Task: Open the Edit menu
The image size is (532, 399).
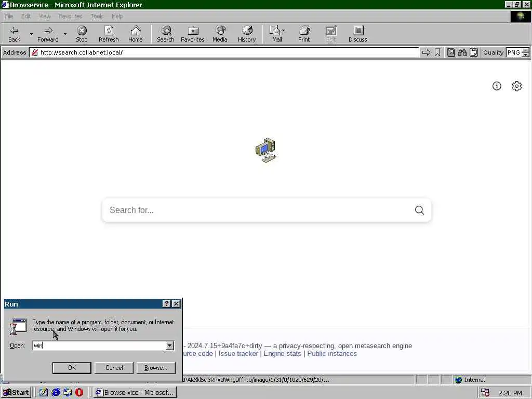Action: [x=26, y=16]
